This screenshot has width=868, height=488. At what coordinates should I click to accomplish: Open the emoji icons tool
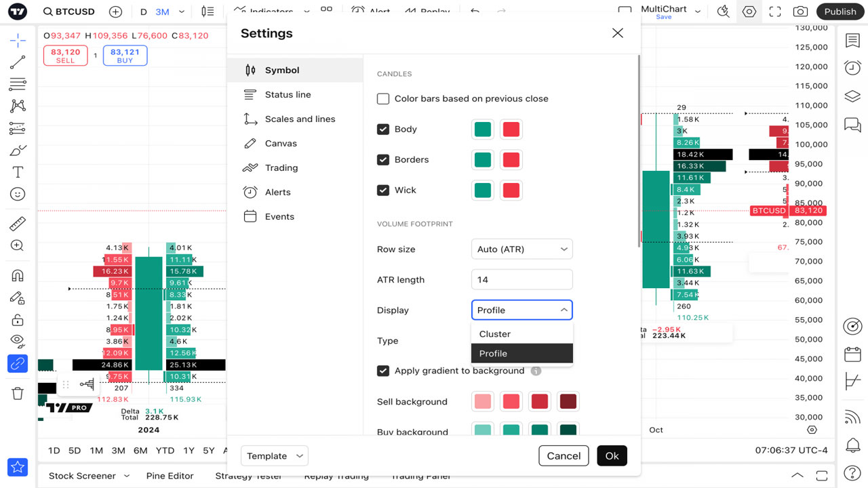pos(18,195)
